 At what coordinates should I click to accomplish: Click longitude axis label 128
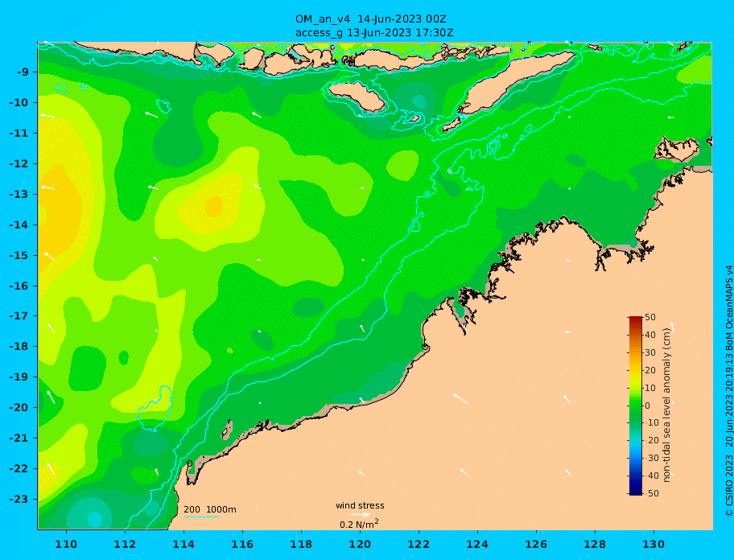pos(595,545)
